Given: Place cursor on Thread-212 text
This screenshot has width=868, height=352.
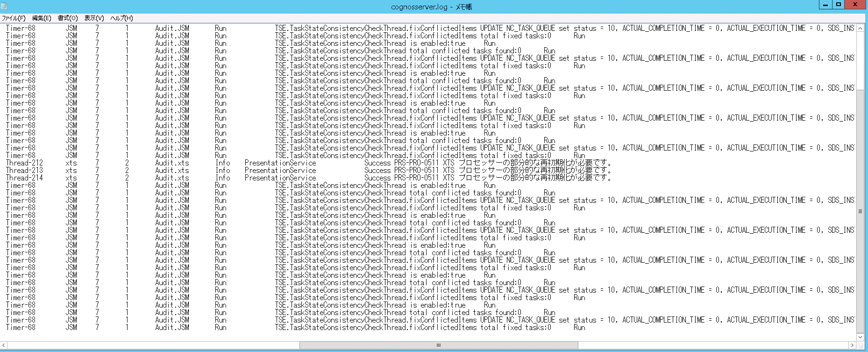Looking at the screenshot, I should coord(24,163).
